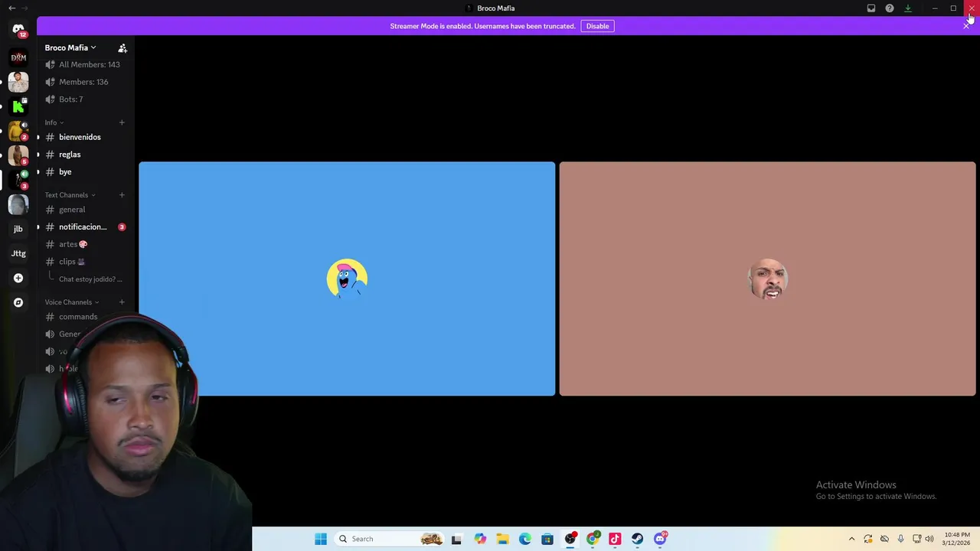Image resolution: width=980 pixels, height=551 pixels.
Task: Open Discover servers compass icon
Action: pos(18,302)
